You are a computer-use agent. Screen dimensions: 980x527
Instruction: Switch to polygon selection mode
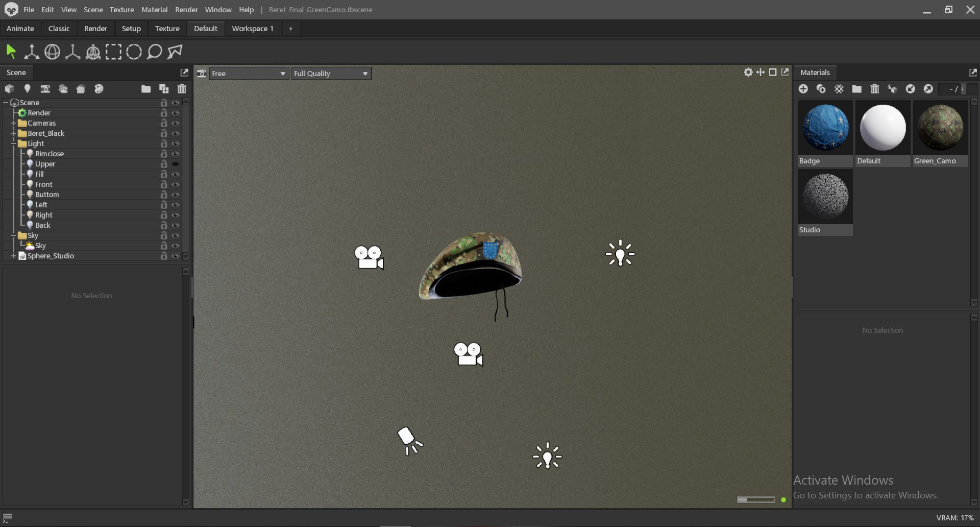[x=175, y=52]
